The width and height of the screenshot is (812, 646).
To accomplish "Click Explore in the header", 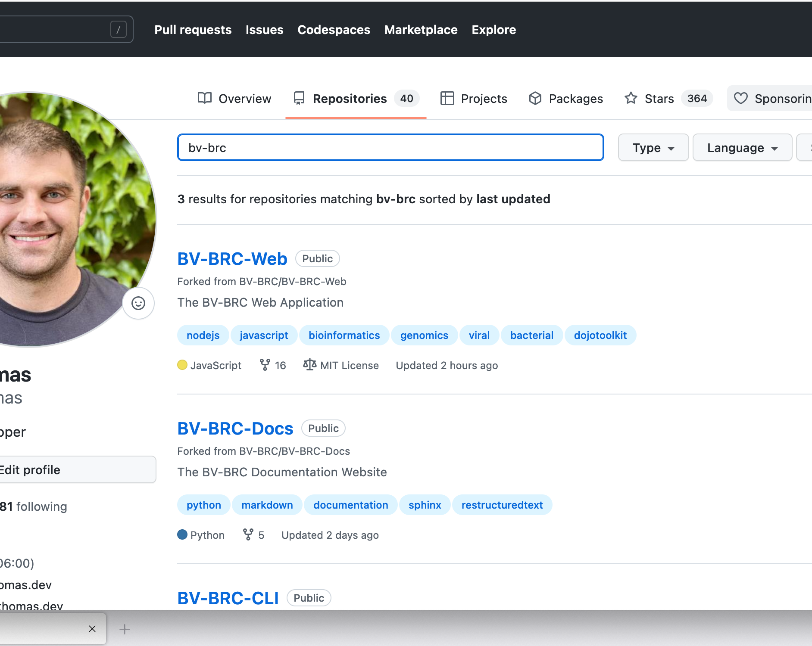I will [494, 30].
